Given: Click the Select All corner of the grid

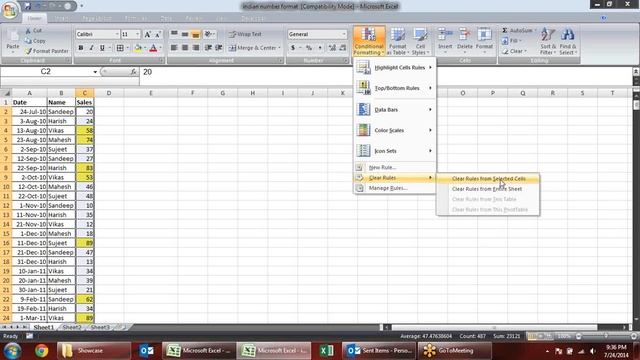Looking at the screenshot, I should click(6, 93).
